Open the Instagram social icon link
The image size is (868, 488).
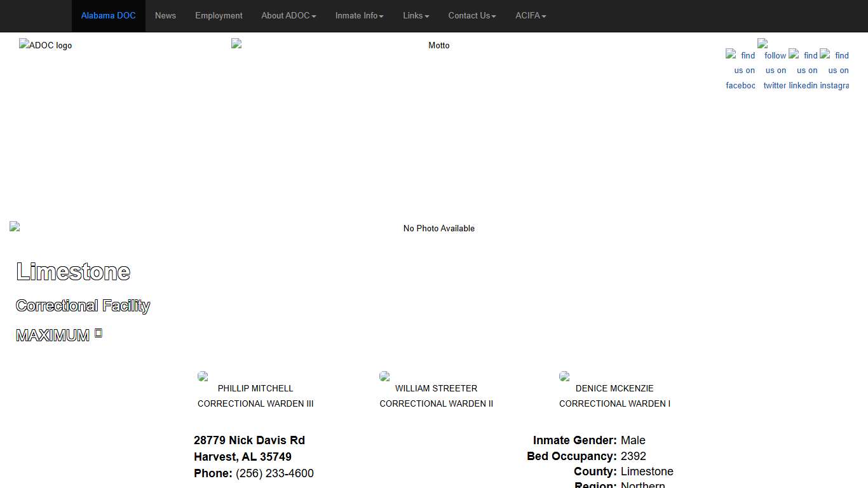pyautogui.click(x=834, y=69)
